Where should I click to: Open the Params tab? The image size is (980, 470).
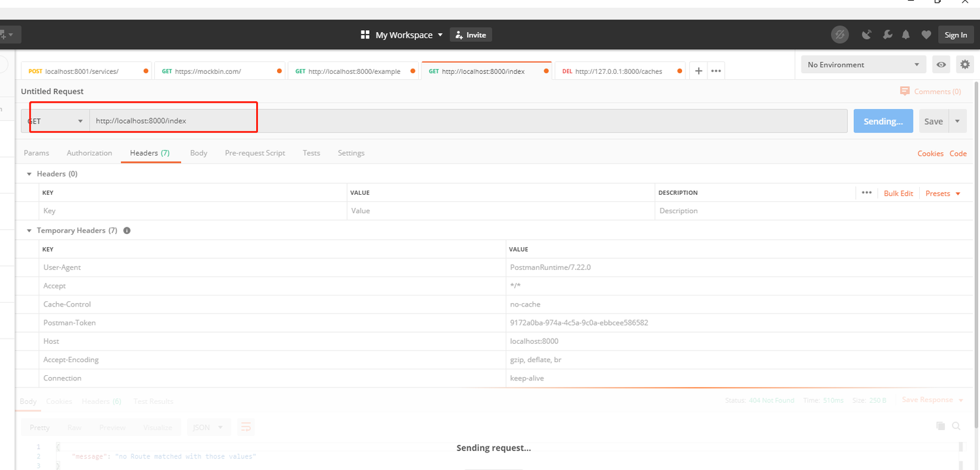click(x=37, y=153)
